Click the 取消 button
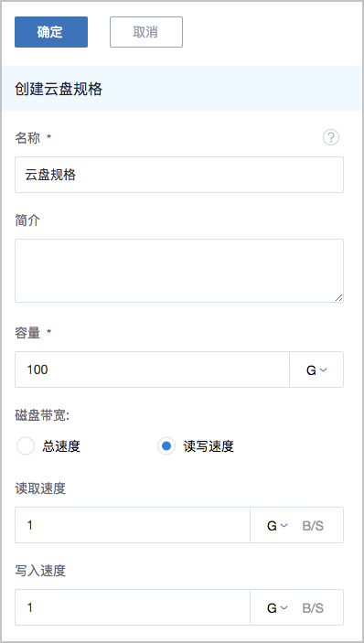 [146, 32]
